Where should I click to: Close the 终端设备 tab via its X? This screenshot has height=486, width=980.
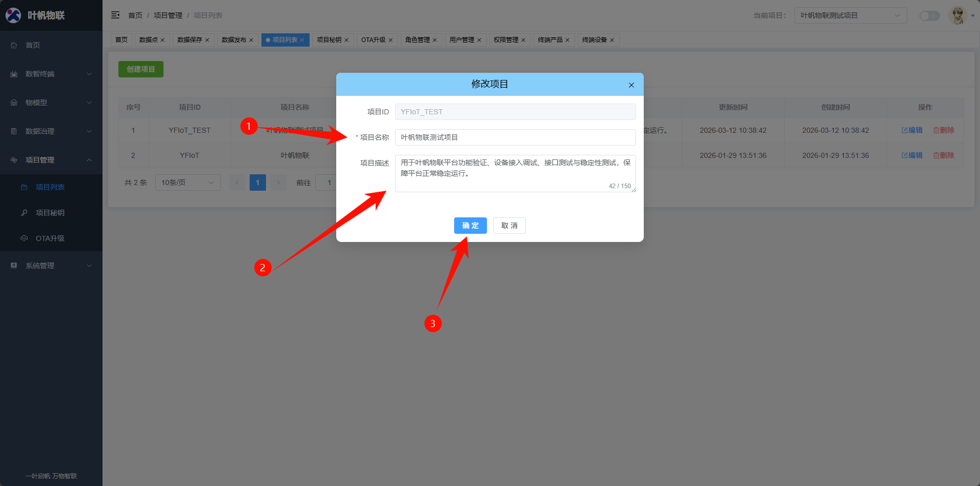click(x=612, y=40)
